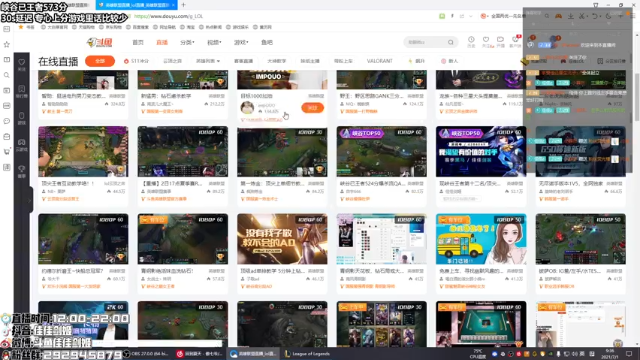Open the 我渴望有价值的对手 stream thumbnail
This screenshot has height=360, width=640.
pyautogui.click(x=481, y=151)
